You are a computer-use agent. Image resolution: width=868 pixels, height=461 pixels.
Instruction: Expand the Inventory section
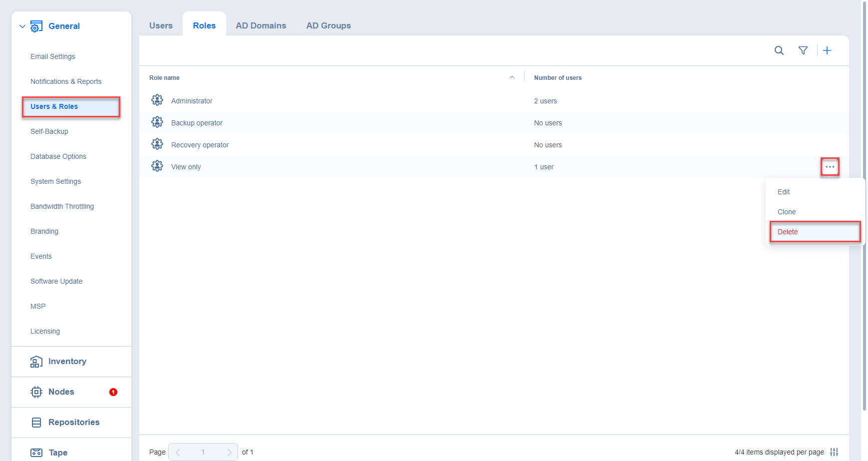tap(67, 362)
